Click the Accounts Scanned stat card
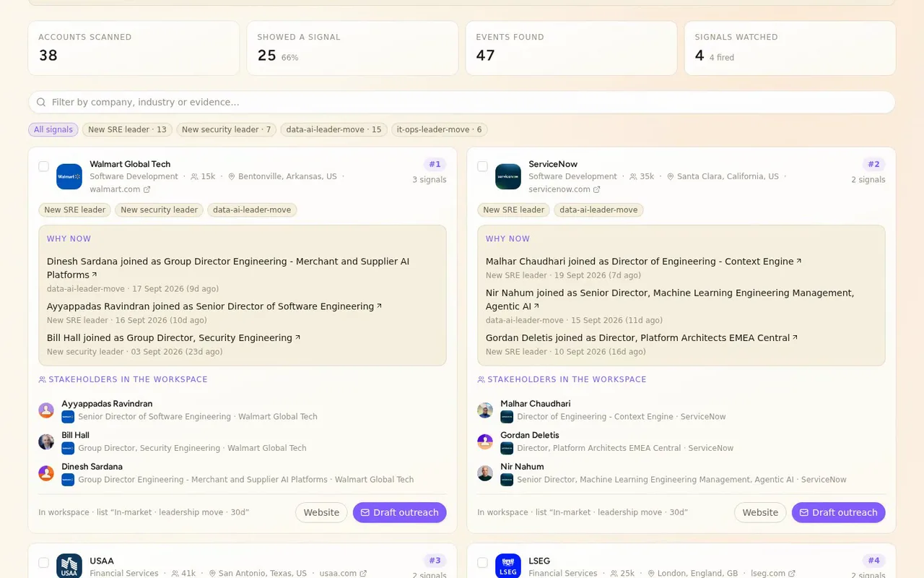Image resolution: width=924 pixels, height=578 pixels. click(134, 48)
